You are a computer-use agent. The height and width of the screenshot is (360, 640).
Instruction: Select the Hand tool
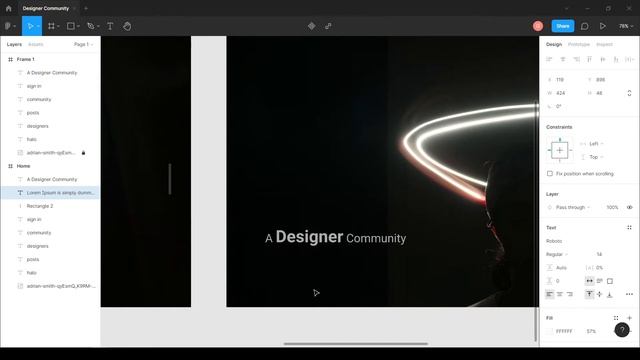(x=127, y=26)
